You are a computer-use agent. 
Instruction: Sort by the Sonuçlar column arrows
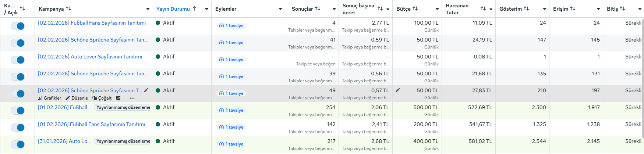point(318,8)
